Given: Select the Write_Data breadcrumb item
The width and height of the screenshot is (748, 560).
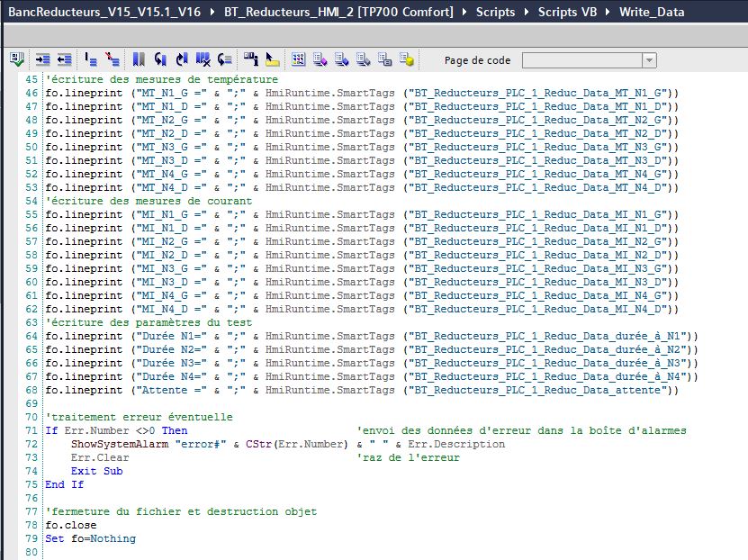Looking at the screenshot, I should [652, 13].
